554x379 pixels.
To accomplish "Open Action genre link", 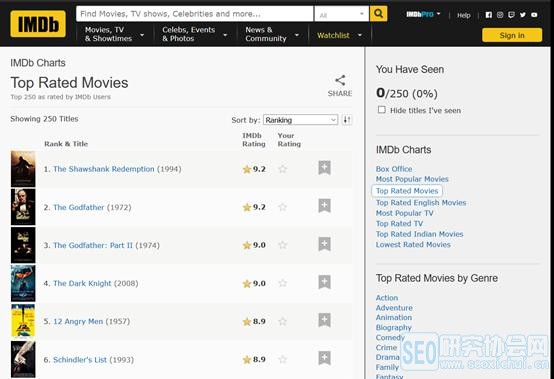I will coord(387,298).
